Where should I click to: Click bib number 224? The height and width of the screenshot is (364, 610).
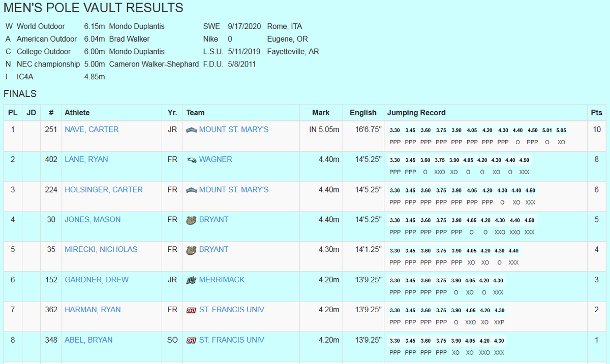coord(51,190)
